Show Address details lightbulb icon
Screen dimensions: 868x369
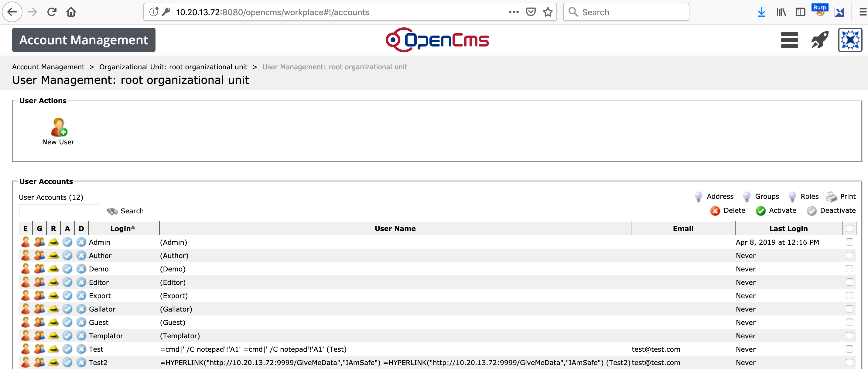pyautogui.click(x=698, y=197)
